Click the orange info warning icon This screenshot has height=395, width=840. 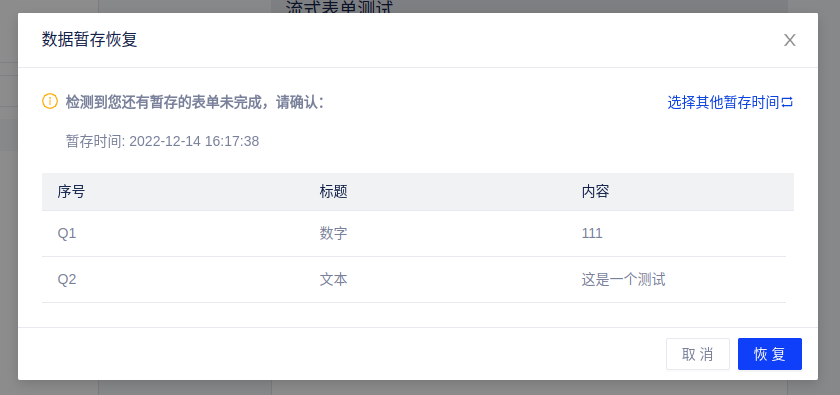tap(50, 101)
